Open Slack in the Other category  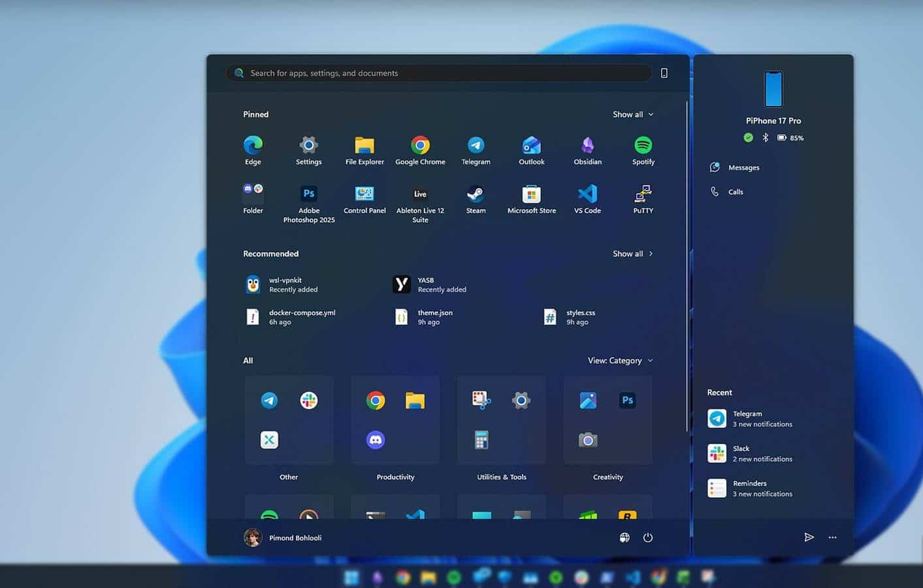pos(308,400)
